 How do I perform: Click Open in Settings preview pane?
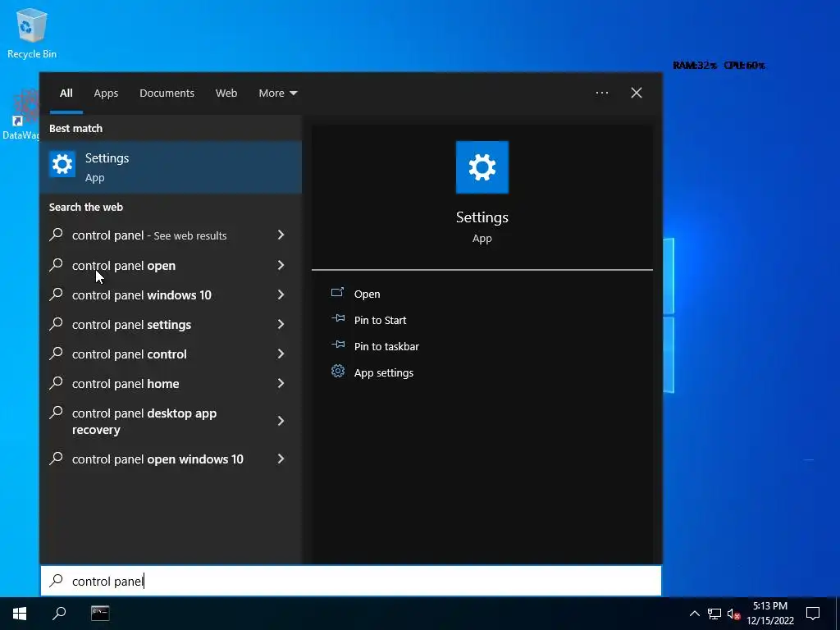tap(367, 294)
